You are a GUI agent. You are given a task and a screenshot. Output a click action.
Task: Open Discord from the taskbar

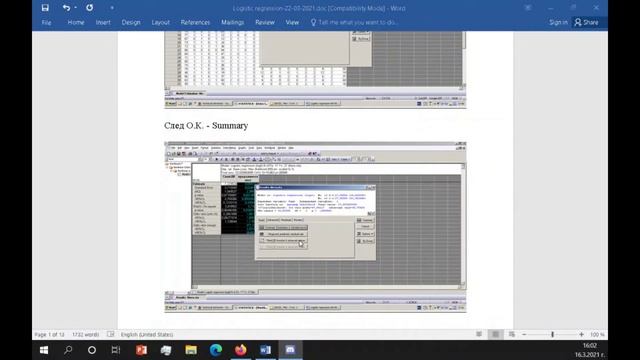click(290, 350)
